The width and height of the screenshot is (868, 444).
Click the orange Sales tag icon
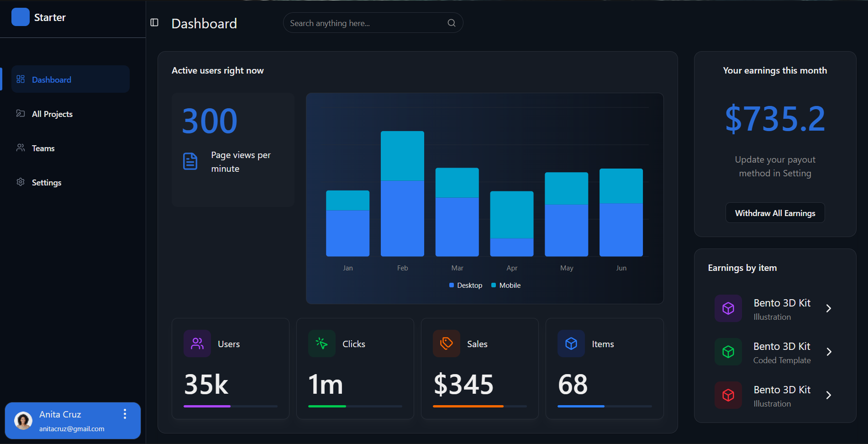pyautogui.click(x=446, y=344)
